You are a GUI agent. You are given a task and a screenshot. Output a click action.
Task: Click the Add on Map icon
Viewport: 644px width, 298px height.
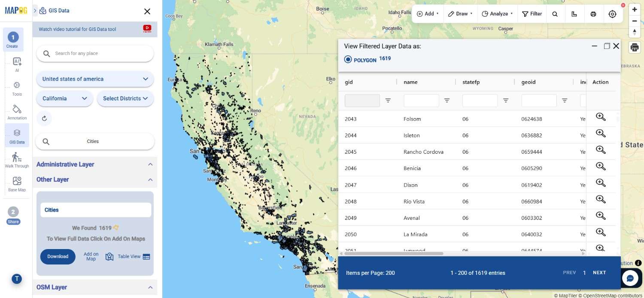pyautogui.click(x=109, y=257)
